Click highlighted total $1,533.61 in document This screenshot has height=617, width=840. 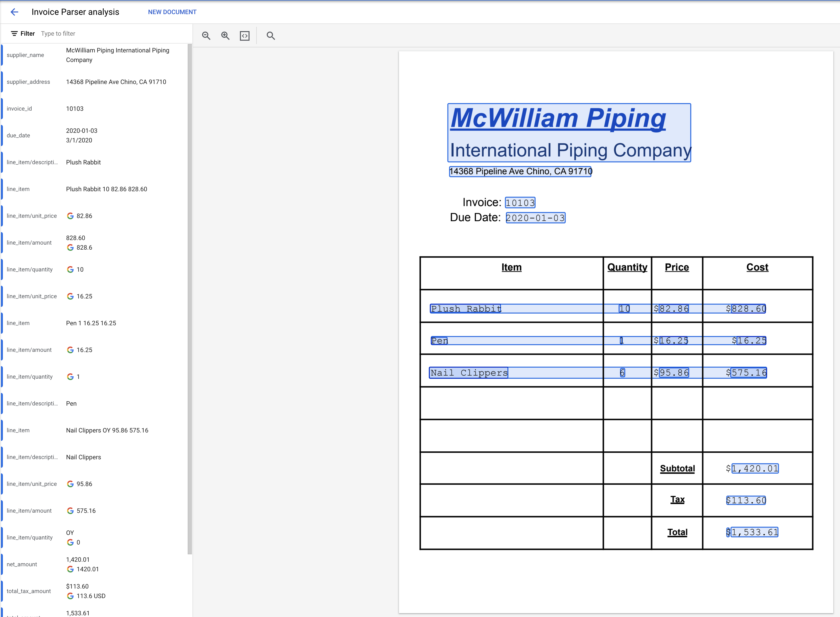point(754,532)
